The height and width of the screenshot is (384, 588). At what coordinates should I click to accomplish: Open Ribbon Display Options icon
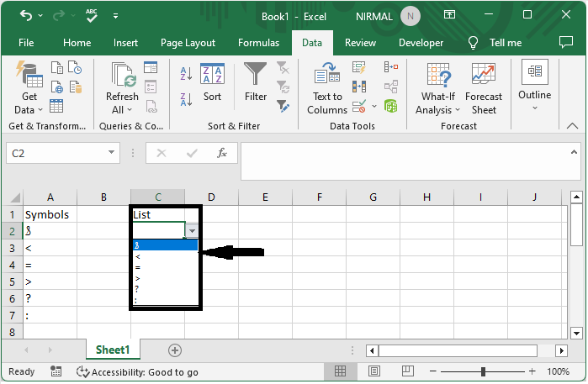449,14
